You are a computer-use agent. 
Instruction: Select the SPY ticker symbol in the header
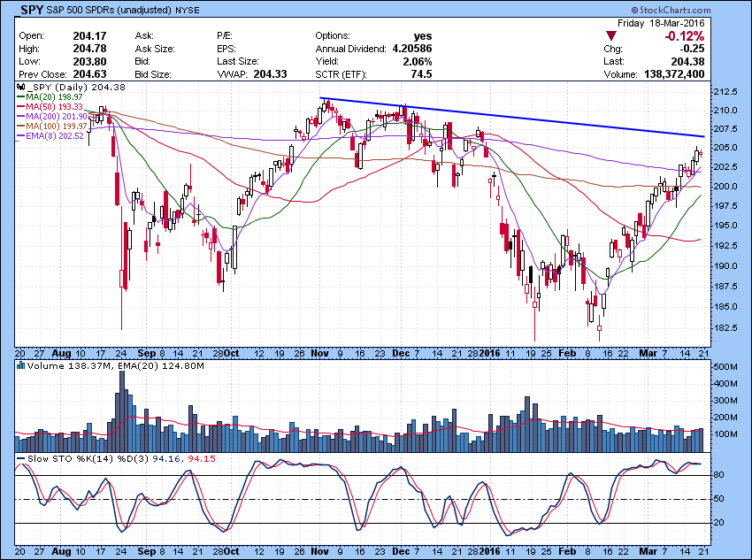(32, 10)
